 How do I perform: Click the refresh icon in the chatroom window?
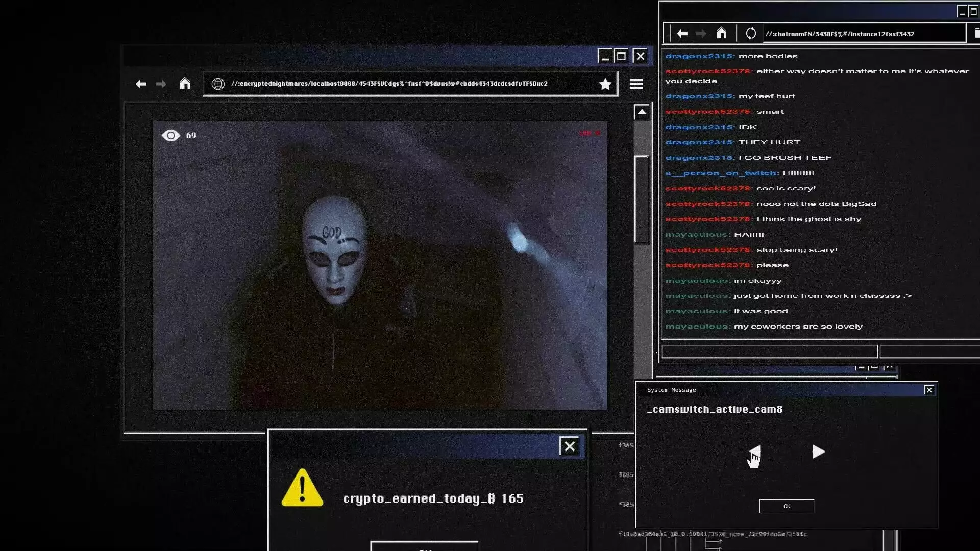(x=750, y=33)
